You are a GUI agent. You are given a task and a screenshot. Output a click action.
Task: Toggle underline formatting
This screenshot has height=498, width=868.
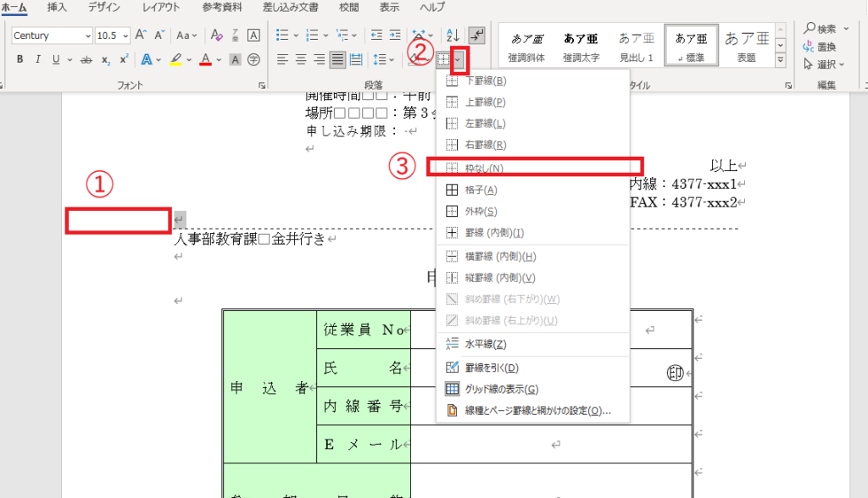point(56,59)
